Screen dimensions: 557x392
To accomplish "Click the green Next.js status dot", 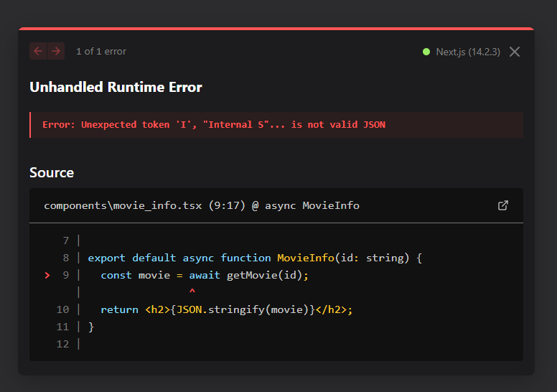I will point(426,52).
